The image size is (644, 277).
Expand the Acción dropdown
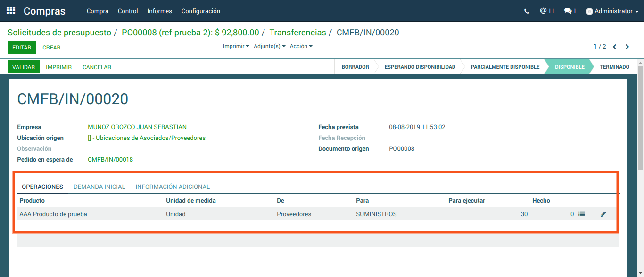(x=301, y=46)
